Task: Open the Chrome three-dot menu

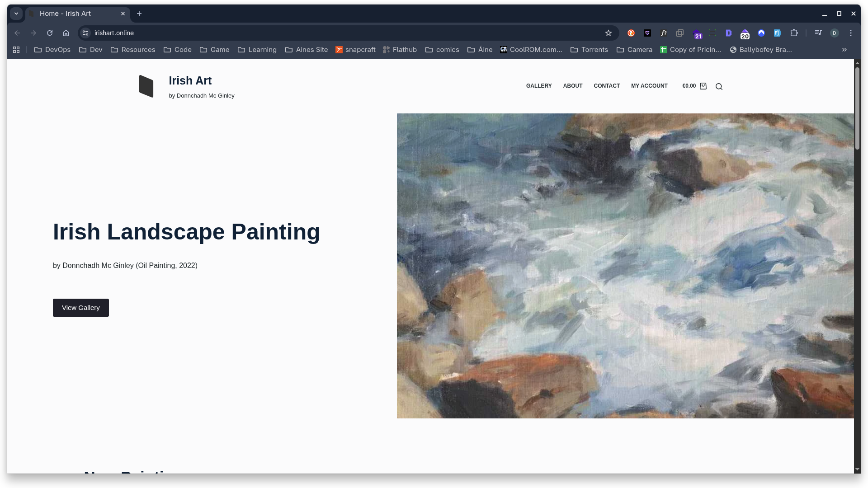Action: 851,33
